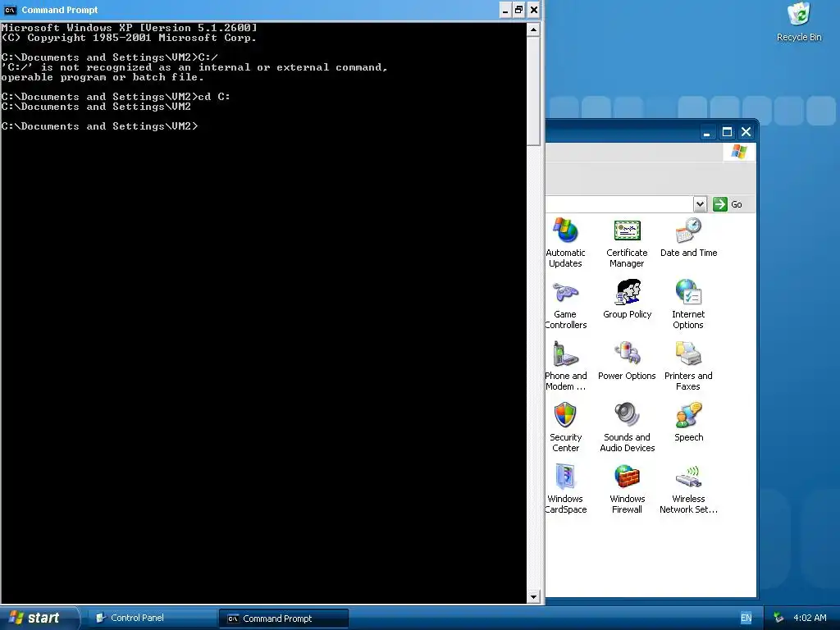Minimize the Control Panel window
Image resolution: width=840 pixels, height=630 pixels.
point(706,132)
